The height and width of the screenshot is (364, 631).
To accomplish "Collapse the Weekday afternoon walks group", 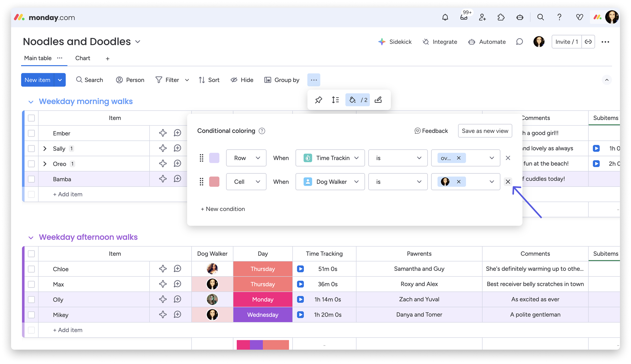I will point(31,238).
